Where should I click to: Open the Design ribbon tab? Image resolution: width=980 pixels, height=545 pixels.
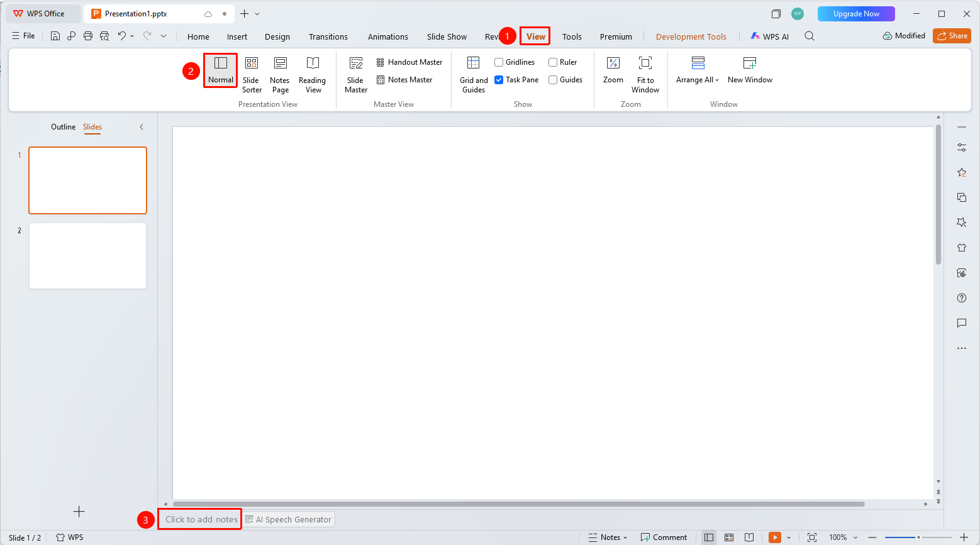[277, 36]
